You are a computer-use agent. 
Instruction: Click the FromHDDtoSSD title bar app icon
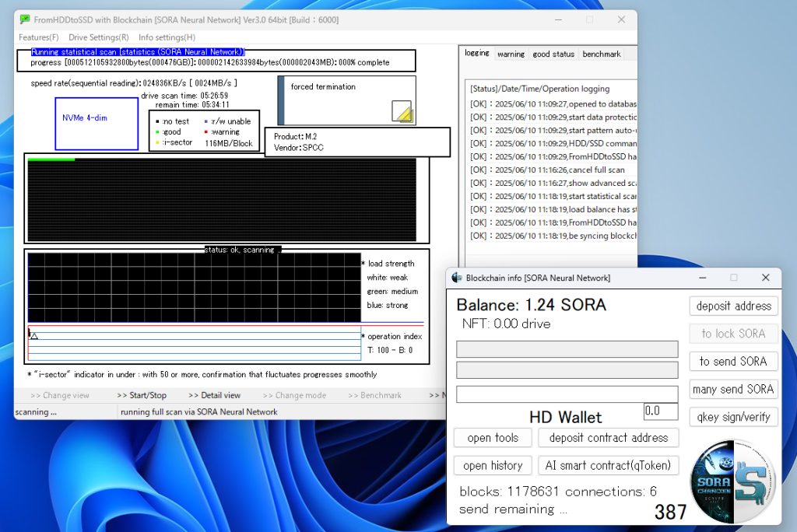point(25,19)
